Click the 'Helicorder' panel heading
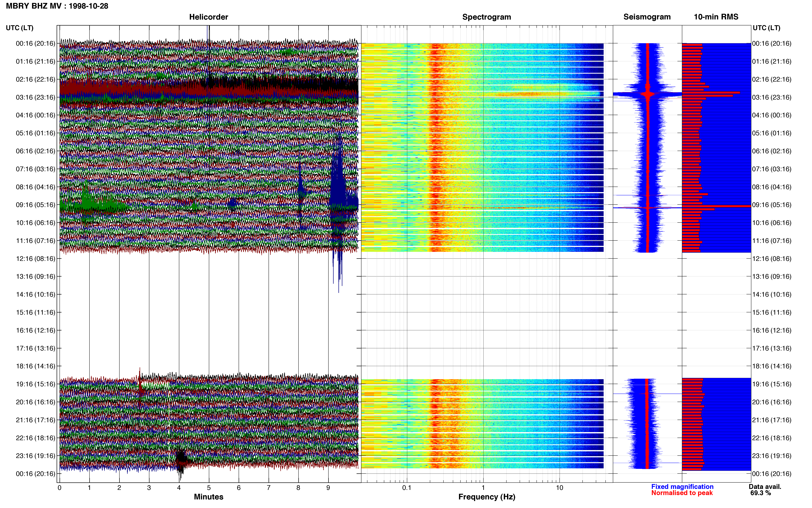The image size is (812, 508). pyautogui.click(x=209, y=17)
